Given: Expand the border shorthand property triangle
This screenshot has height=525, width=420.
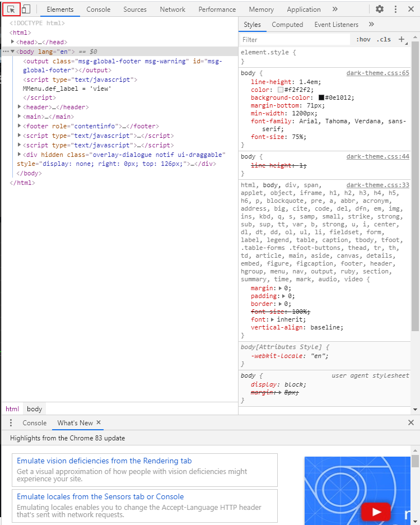Looking at the screenshot, I should click(x=281, y=304).
